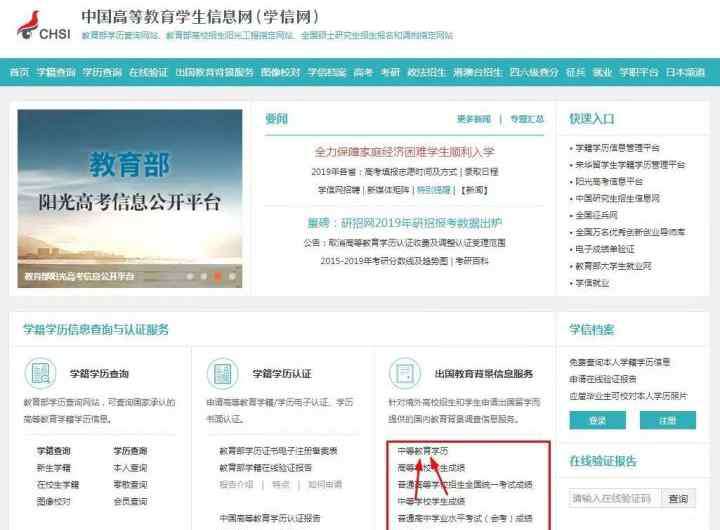The width and height of the screenshot is (720, 530).
Task: Open quick link 教育部大学生就业网
Action: click(613, 266)
